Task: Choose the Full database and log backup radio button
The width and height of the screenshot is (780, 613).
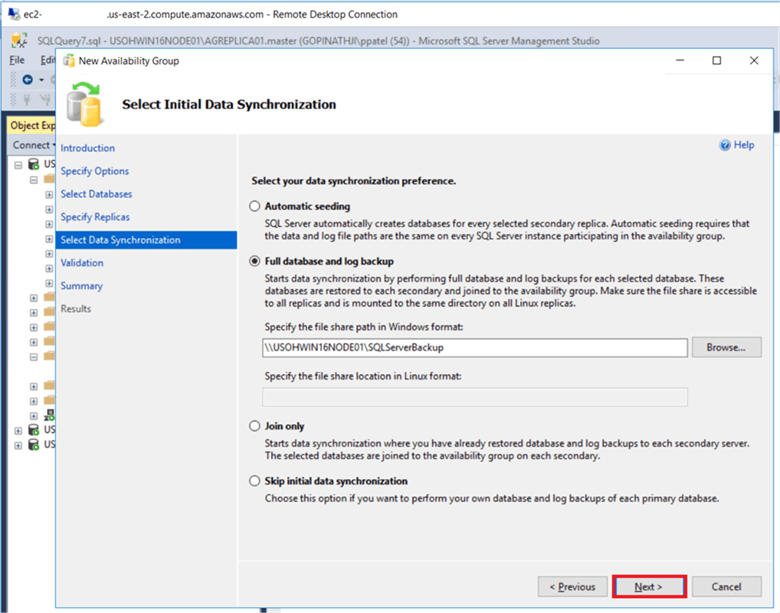Action: coord(255,261)
